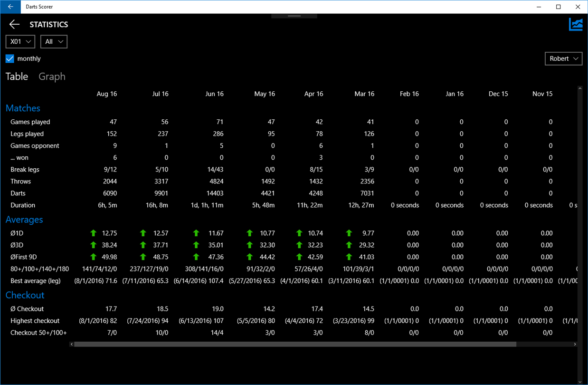This screenshot has height=385, width=588.
Task: Click the Feb 16 column header
Action: pos(409,94)
